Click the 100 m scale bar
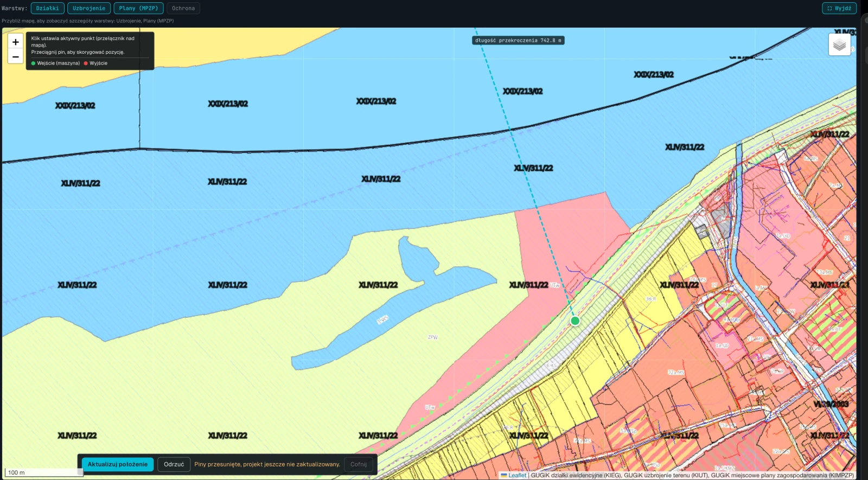Viewport: 868px width, 480px height. (44, 472)
